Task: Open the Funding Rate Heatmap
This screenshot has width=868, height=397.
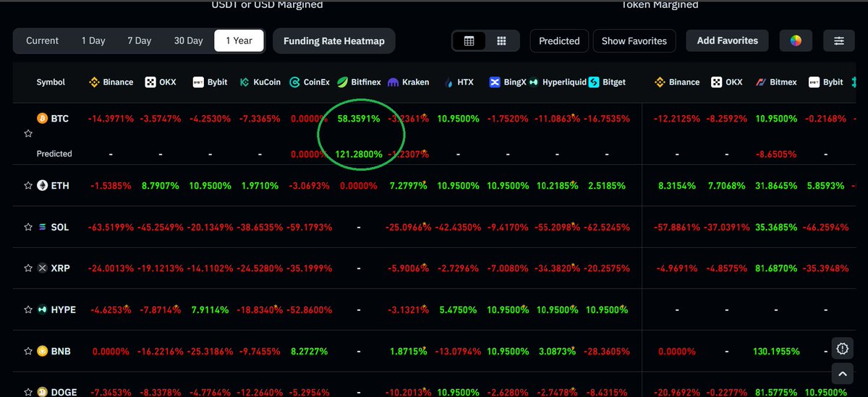Action: [334, 41]
